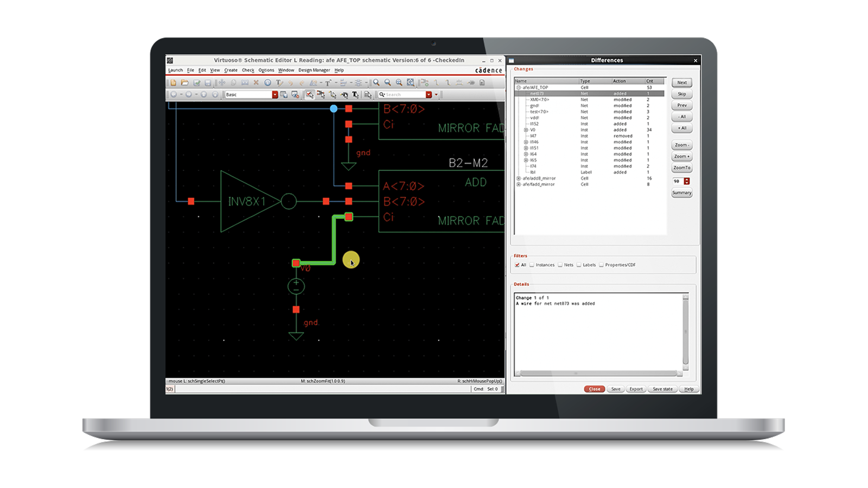
Task: Click the Go Up circular arrow icon
Action: pyautogui.click(x=204, y=95)
